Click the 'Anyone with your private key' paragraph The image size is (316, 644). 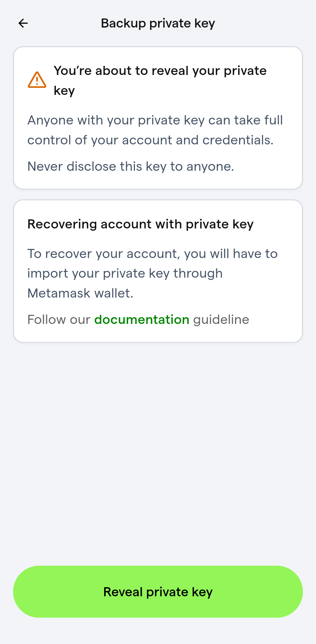tap(155, 130)
